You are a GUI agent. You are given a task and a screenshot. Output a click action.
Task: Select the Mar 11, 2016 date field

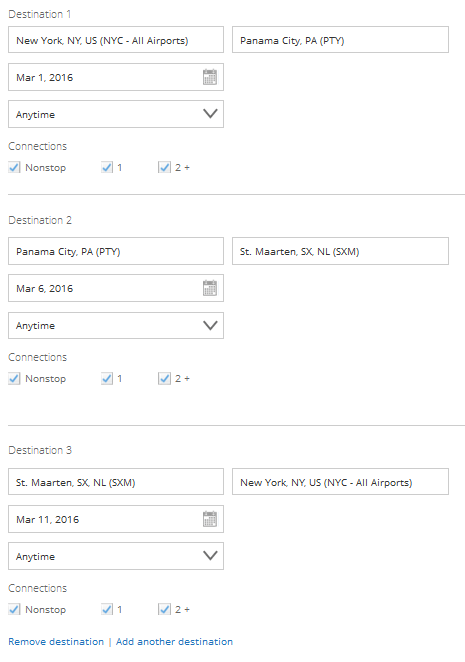(x=116, y=519)
